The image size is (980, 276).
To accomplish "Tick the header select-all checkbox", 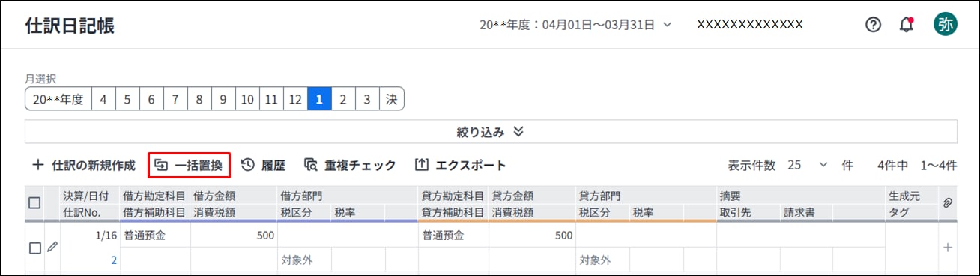I will [34, 203].
